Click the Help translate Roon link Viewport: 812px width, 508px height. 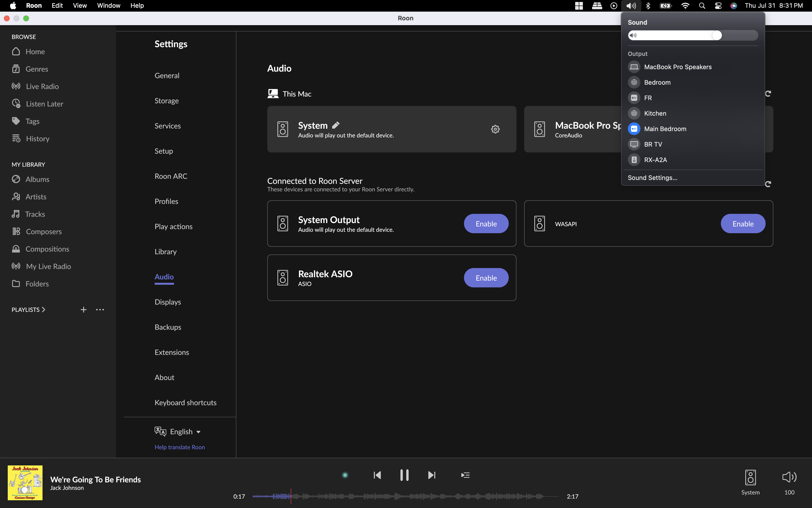pyautogui.click(x=180, y=447)
